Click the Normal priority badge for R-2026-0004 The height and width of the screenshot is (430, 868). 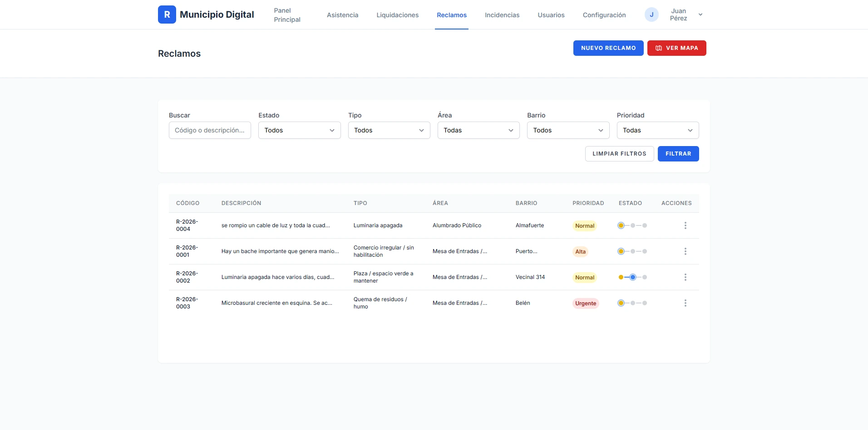[585, 226]
